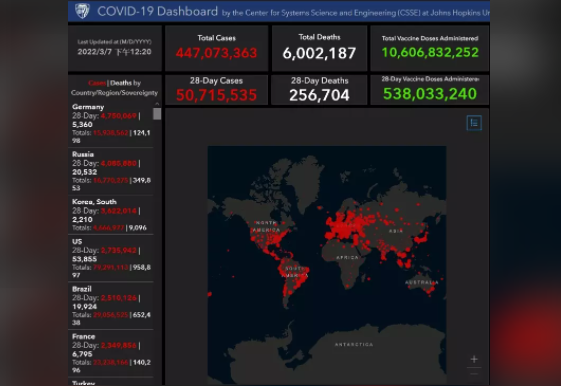The image size is (561, 386).
Task: Click the country list scroll-up arrow
Action: point(157,104)
